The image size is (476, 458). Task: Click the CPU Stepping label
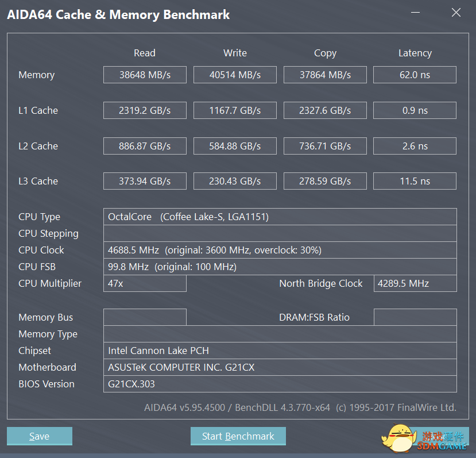(x=48, y=234)
